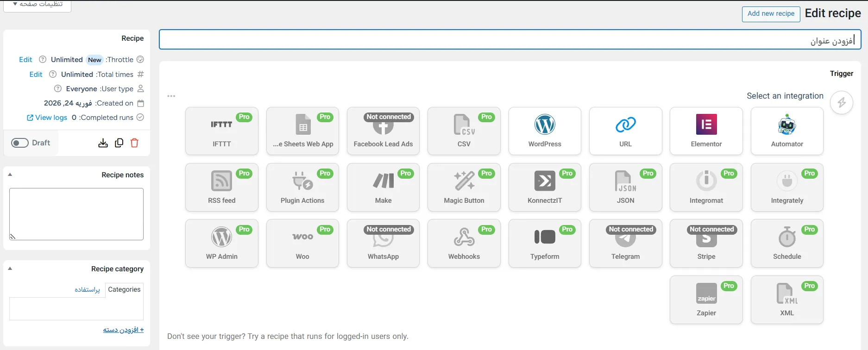Switch to the Categories tab
Image resolution: width=868 pixels, height=350 pixels.
(x=124, y=289)
